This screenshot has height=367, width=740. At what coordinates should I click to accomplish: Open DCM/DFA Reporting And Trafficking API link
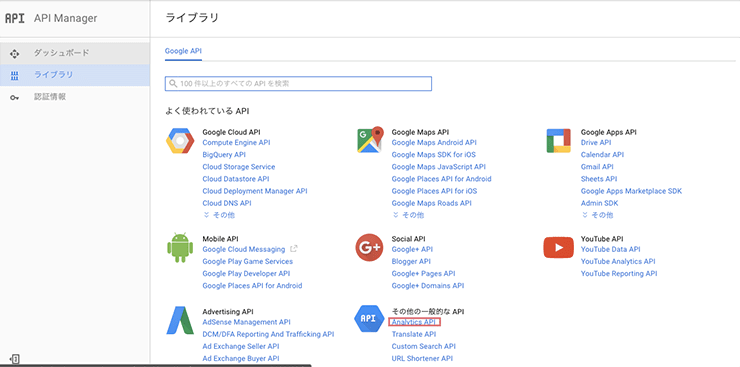click(268, 334)
